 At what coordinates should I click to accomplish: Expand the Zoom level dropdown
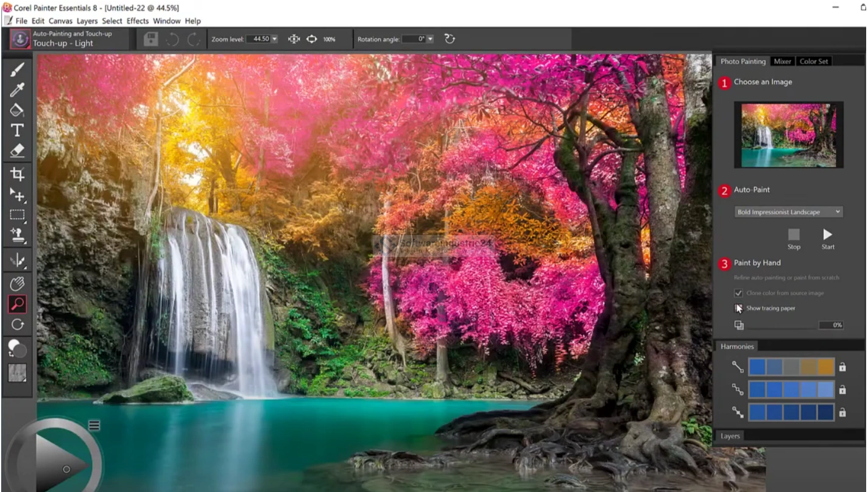(x=274, y=39)
